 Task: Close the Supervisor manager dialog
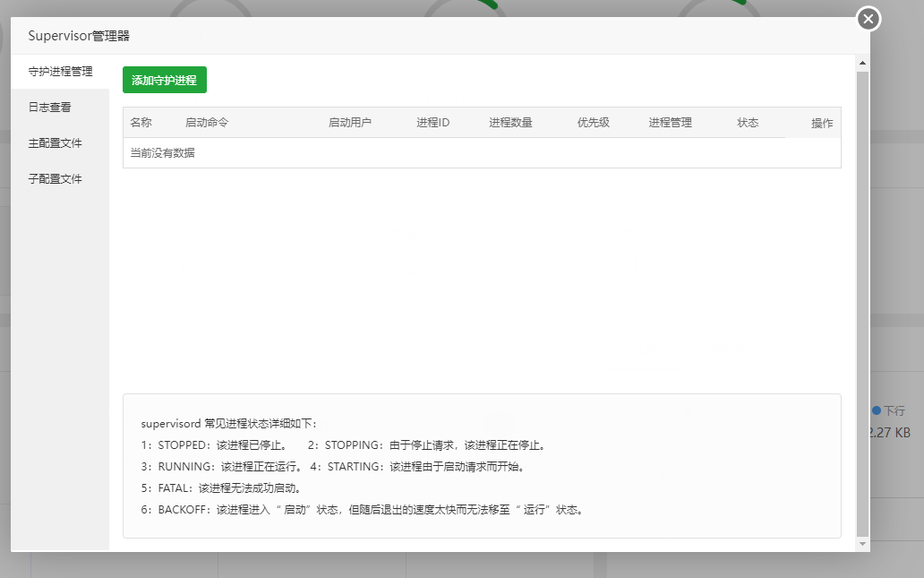tap(868, 19)
